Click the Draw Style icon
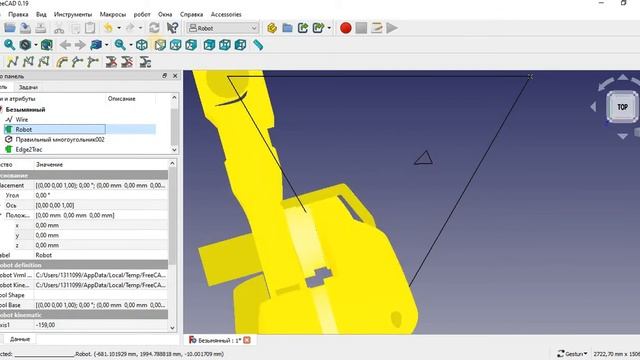The height and width of the screenshot is (360, 640). 25,45
